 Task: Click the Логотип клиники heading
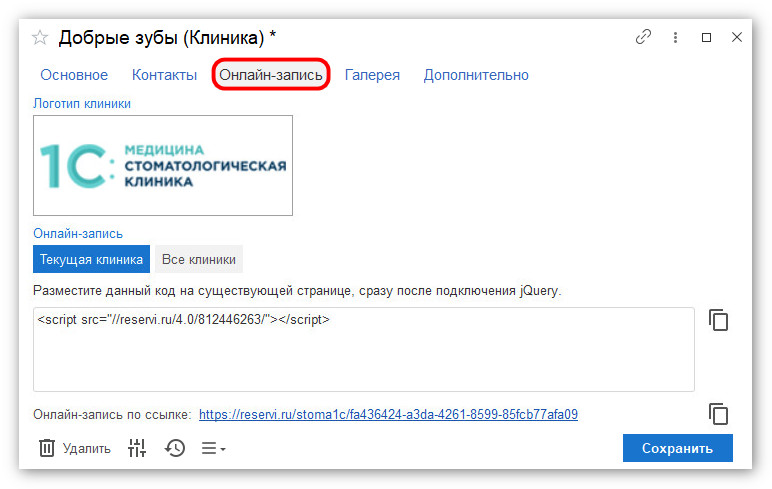(x=82, y=103)
